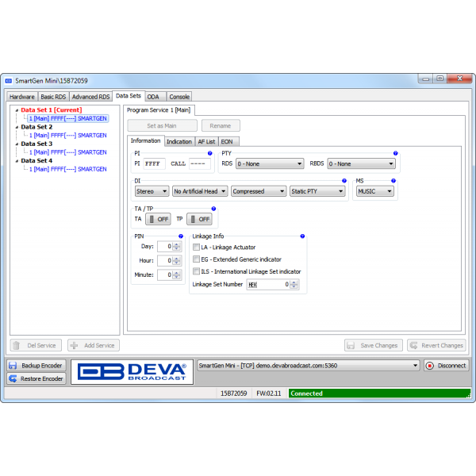Toggle the TA switch
The image size is (476, 476).
coord(158,219)
